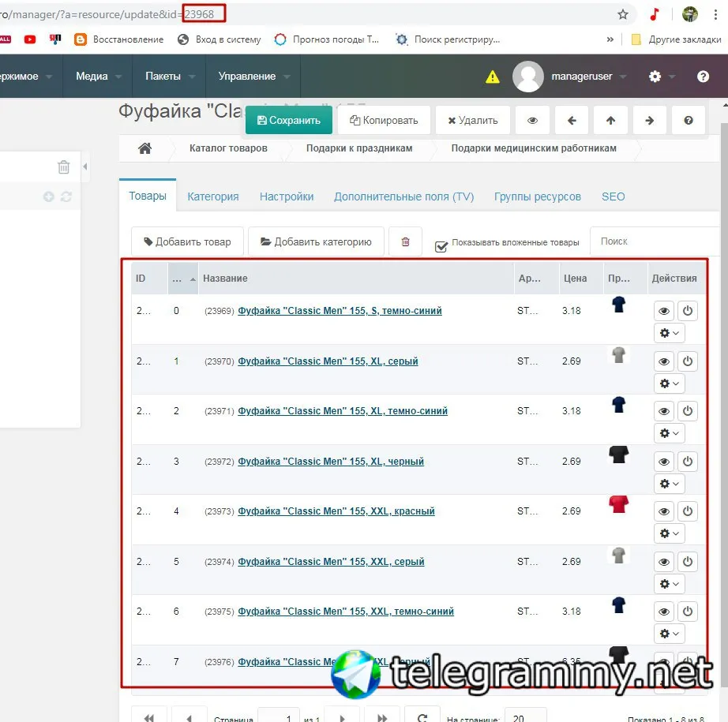Toggle power button for product 23973
The width and height of the screenshot is (728, 722).
point(688,511)
